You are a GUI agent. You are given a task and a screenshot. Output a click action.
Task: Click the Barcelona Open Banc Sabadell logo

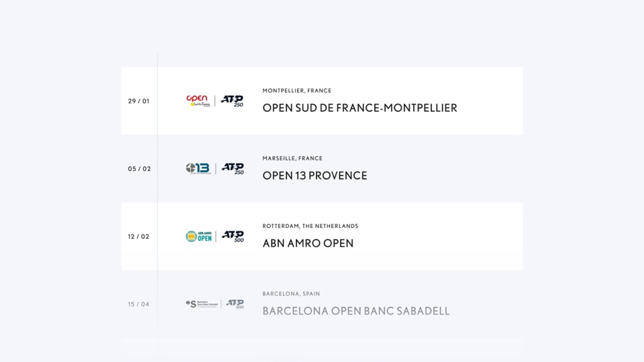[202, 304]
